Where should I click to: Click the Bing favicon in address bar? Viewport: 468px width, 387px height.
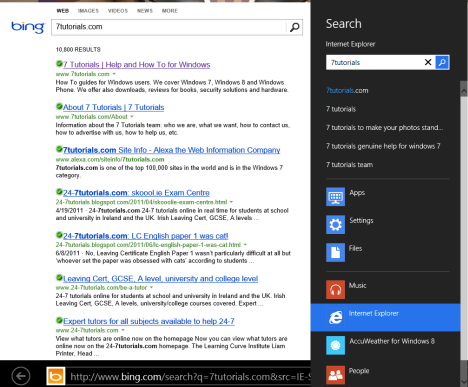click(x=56, y=376)
